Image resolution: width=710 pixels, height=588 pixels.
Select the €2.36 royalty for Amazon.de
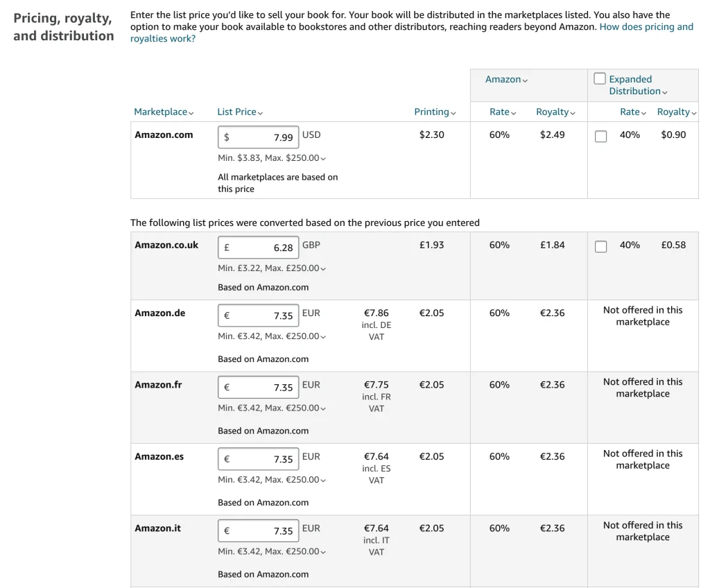(x=553, y=313)
